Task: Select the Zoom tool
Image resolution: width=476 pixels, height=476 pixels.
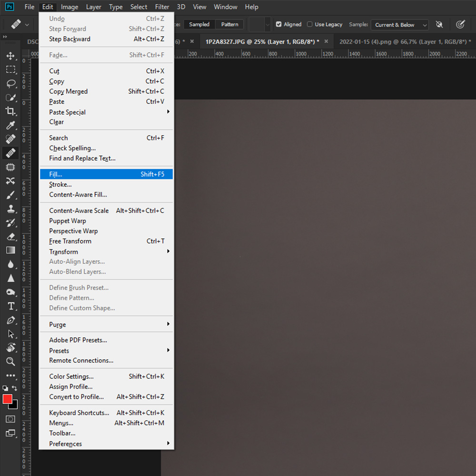Action: pyautogui.click(x=10, y=362)
